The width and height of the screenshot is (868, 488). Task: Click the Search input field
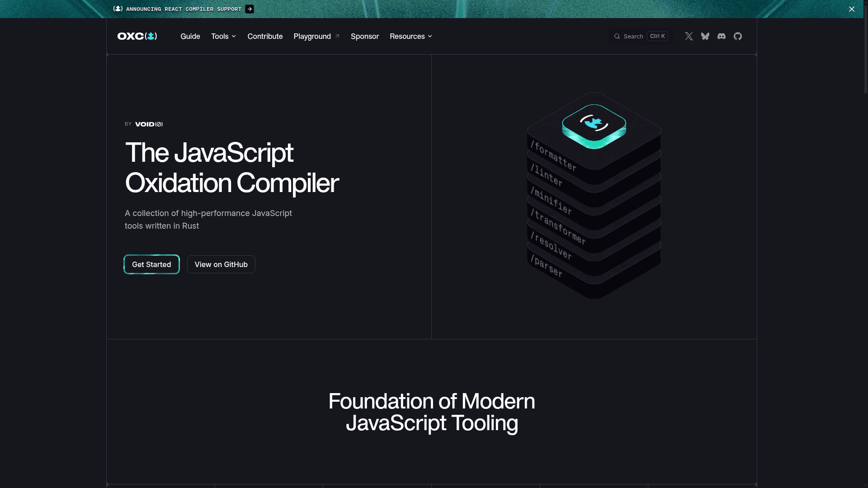(x=641, y=36)
